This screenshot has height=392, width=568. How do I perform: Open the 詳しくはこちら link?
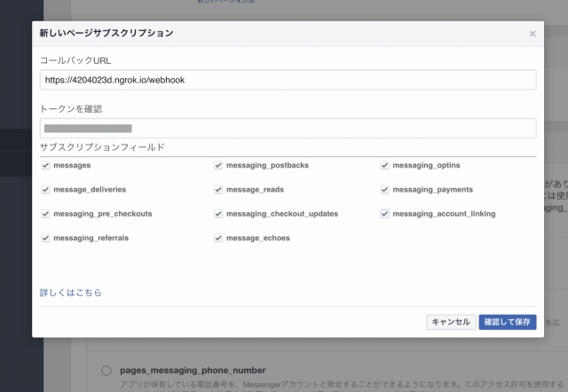pos(71,292)
